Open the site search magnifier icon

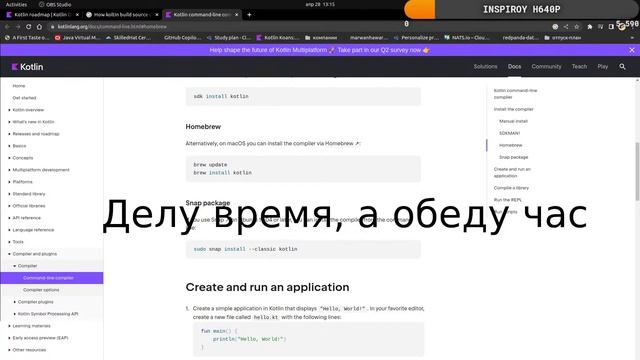tap(622, 67)
